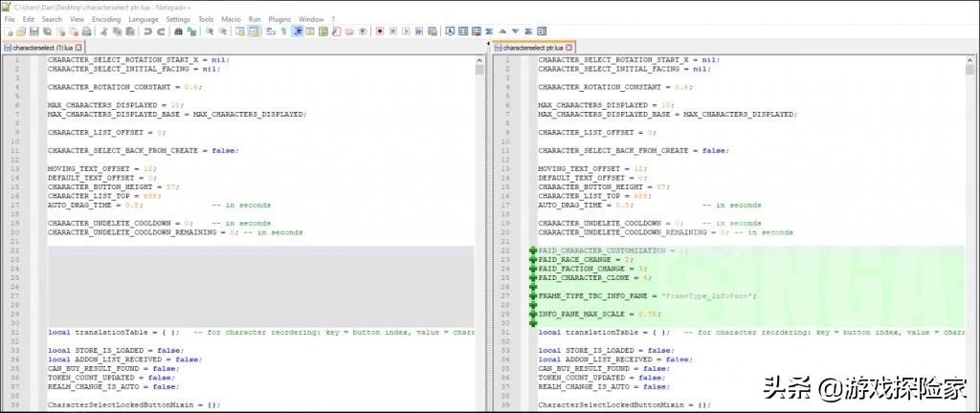The width and height of the screenshot is (980, 413).
Task: Open the Language menu
Action: (144, 19)
